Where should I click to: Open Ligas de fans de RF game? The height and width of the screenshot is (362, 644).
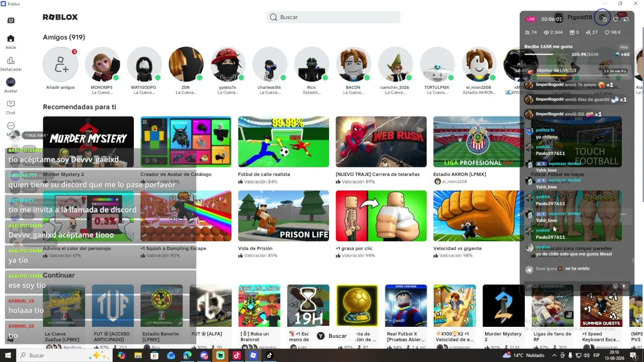pos(552,306)
